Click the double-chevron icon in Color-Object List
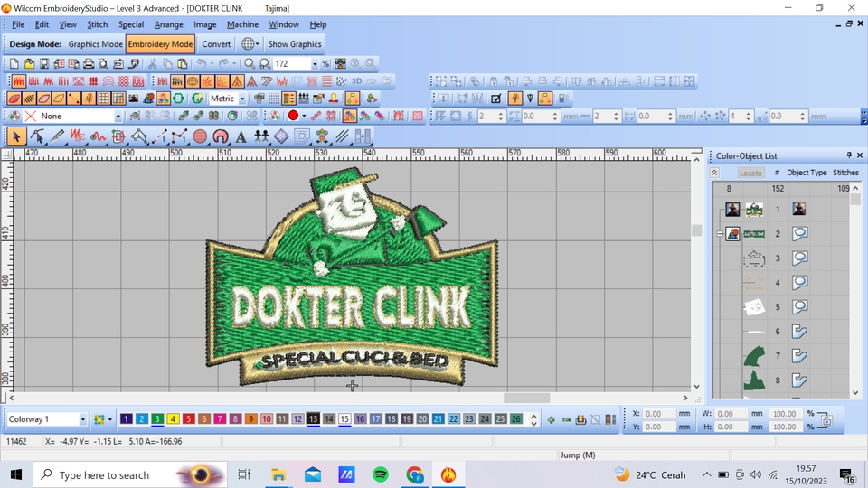 coord(714,173)
